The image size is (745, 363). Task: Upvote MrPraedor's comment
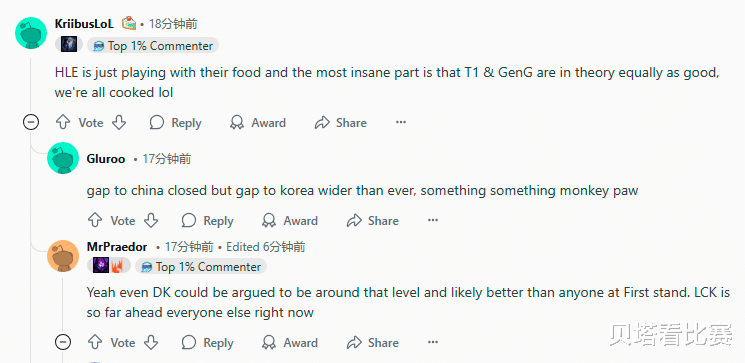coord(95,342)
